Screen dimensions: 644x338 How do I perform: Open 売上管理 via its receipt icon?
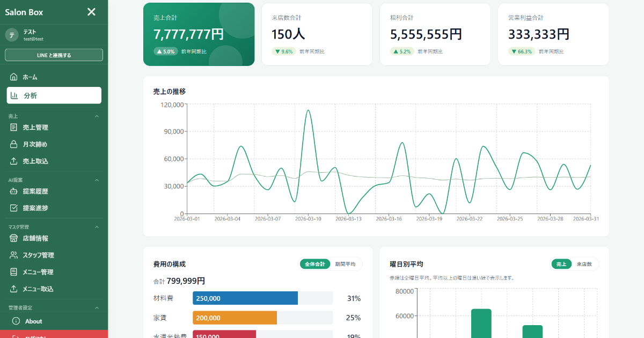14,128
